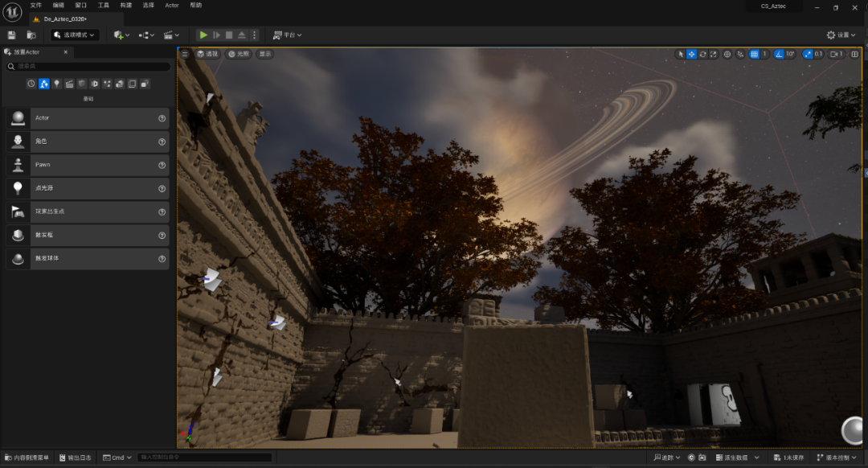The height and width of the screenshot is (468, 868).
Task: Click the Unreal Engine logo icon
Action: pos(12,11)
